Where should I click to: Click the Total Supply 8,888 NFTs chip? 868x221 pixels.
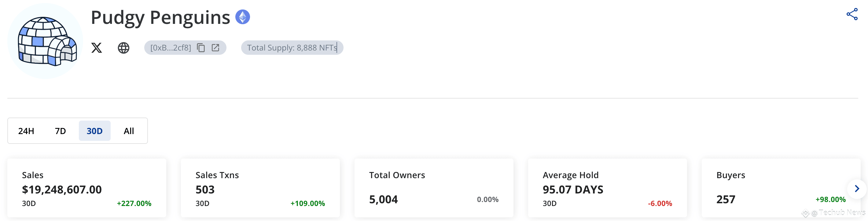pos(292,47)
